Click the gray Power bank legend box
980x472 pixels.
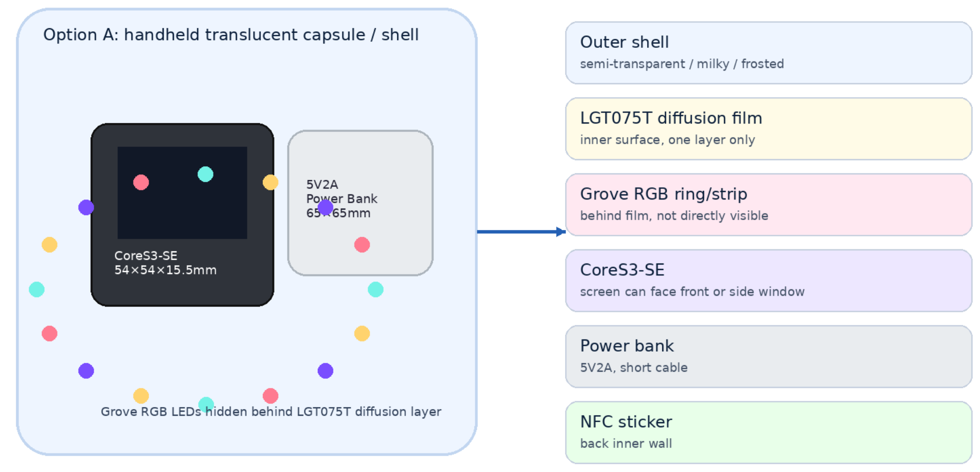pyautogui.click(x=768, y=357)
